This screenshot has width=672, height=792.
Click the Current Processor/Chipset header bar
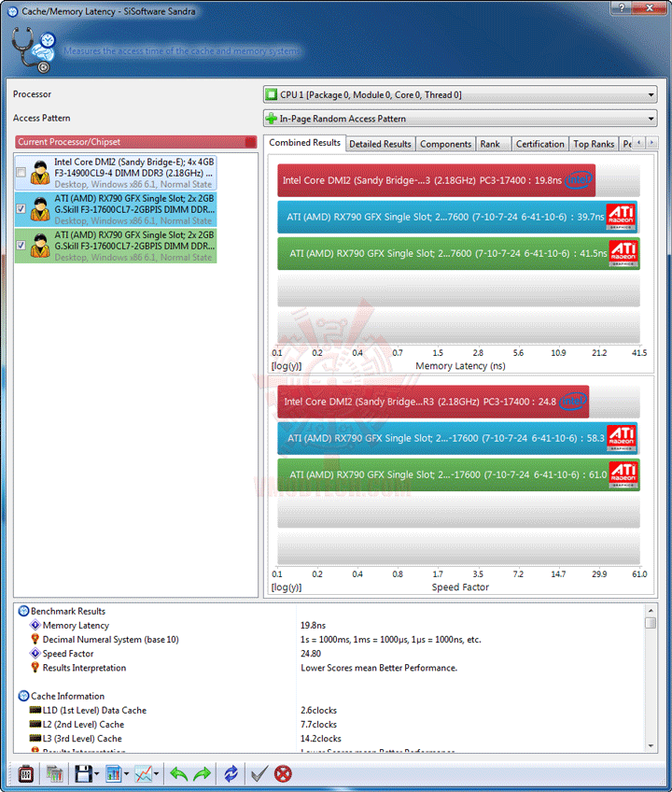click(x=136, y=142)
